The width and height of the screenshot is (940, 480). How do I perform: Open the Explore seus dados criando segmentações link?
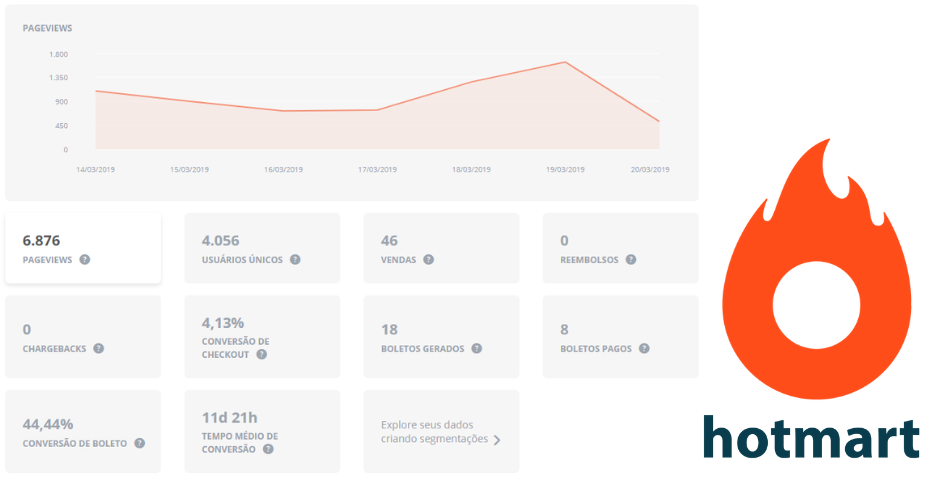tap(435, 431)
